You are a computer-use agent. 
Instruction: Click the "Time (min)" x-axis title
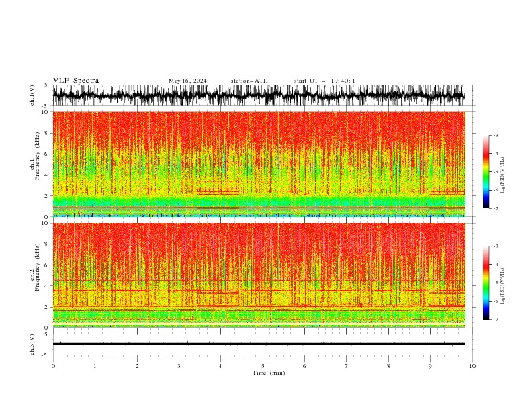tap(269, 373)
